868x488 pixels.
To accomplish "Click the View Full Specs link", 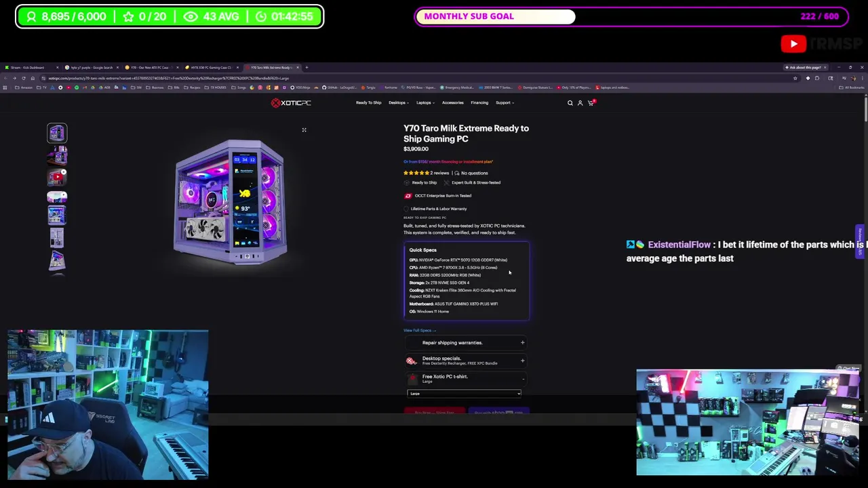I will point(420,330).
